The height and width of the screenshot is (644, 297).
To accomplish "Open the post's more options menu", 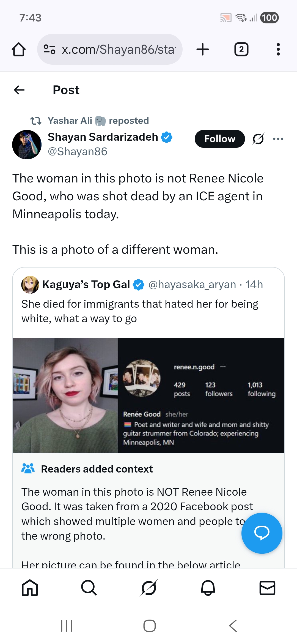I will coord(279,139).
